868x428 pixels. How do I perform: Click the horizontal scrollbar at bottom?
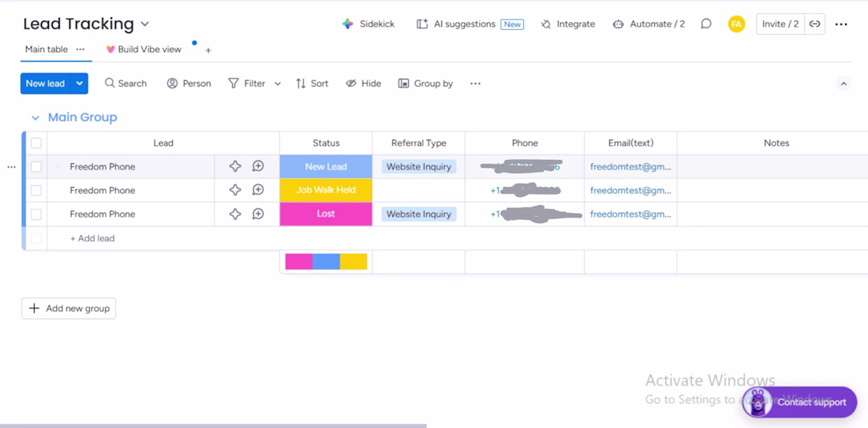click(x=213, y=426)
